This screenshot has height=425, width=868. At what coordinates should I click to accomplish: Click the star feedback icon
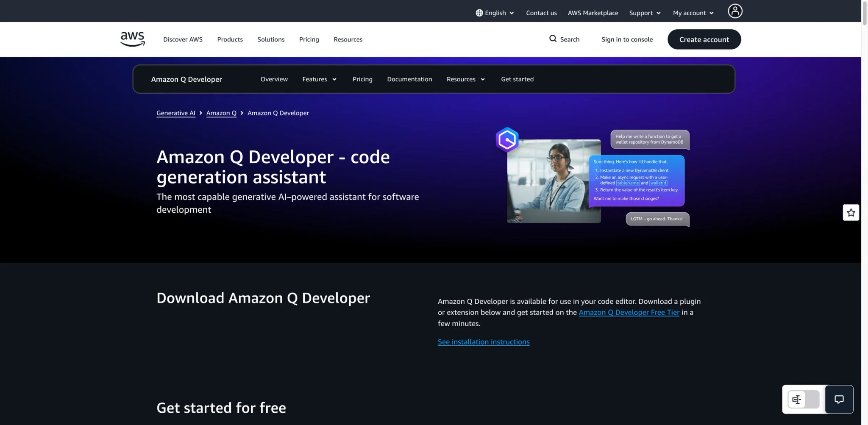tap(851, 213)
